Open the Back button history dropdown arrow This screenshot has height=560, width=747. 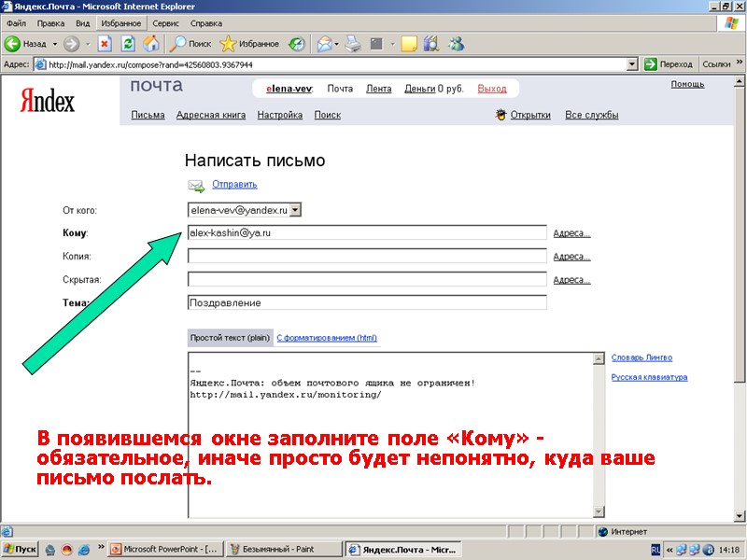click(x=55, y=44)
